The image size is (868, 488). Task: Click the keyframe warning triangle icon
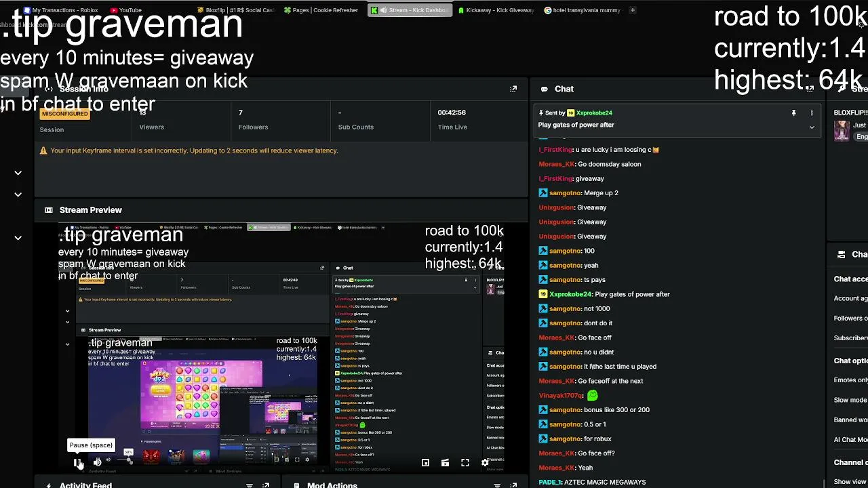43,150
